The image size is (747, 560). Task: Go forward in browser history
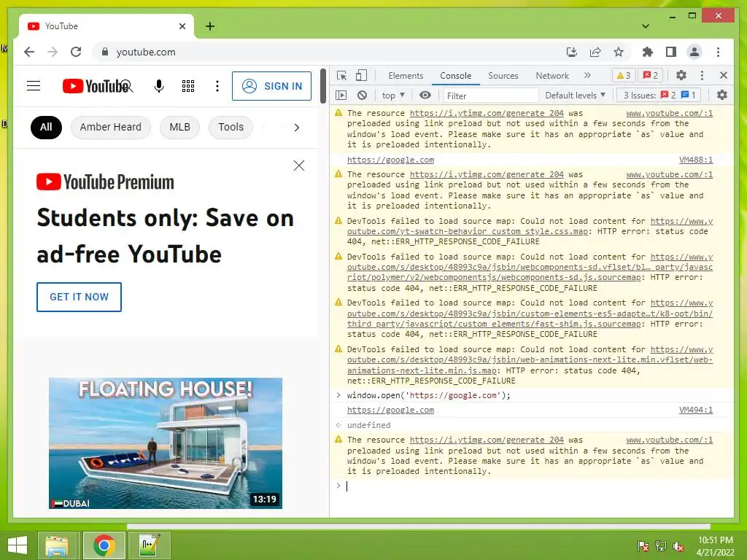pyautogui.click(x=53, y=52)
